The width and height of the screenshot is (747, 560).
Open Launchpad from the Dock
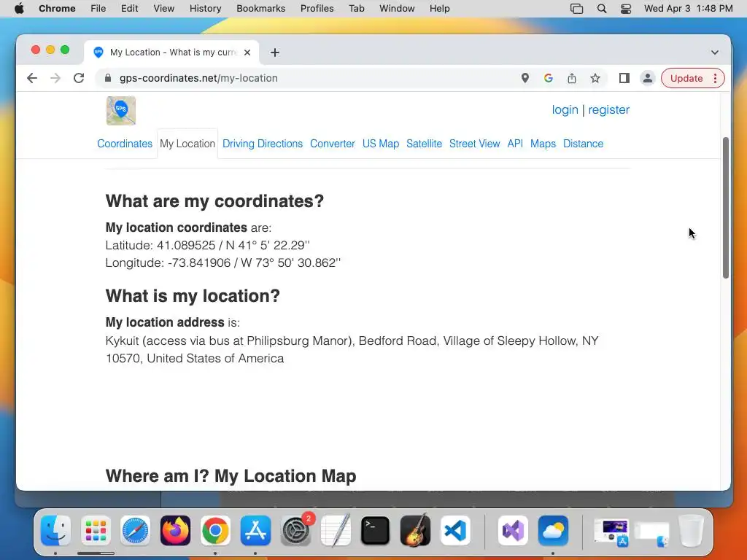tap(96, 531)
